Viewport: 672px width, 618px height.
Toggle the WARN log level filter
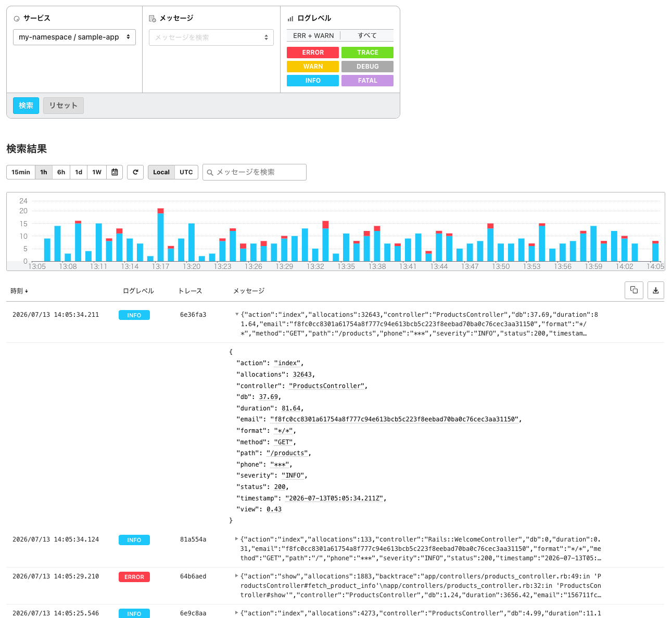[x=313, y=67]
